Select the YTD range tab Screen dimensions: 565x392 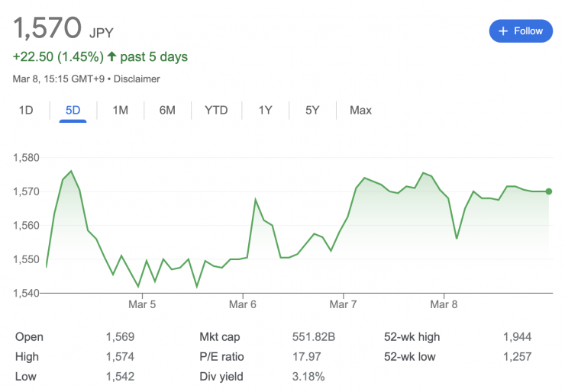216,110
